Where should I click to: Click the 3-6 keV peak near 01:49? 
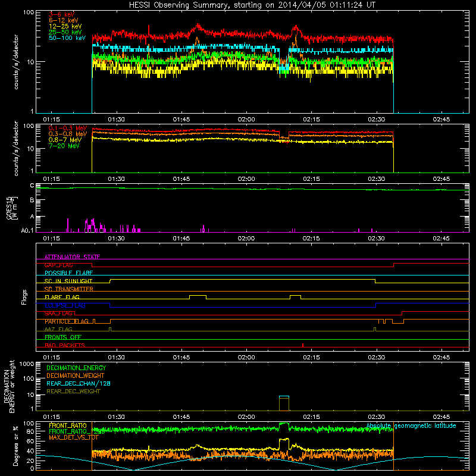tap(198, 26)
